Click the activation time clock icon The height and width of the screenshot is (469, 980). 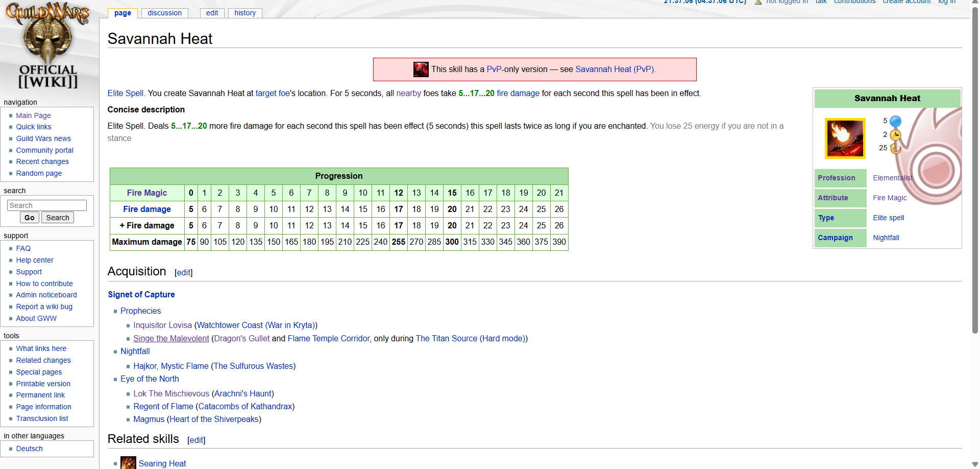tap(895, 135)
